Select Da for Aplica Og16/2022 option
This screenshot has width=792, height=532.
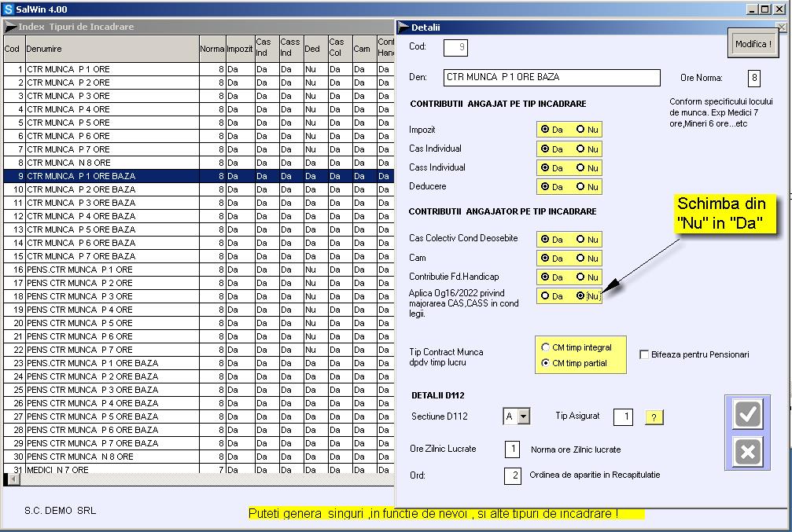tap(544, 296)
